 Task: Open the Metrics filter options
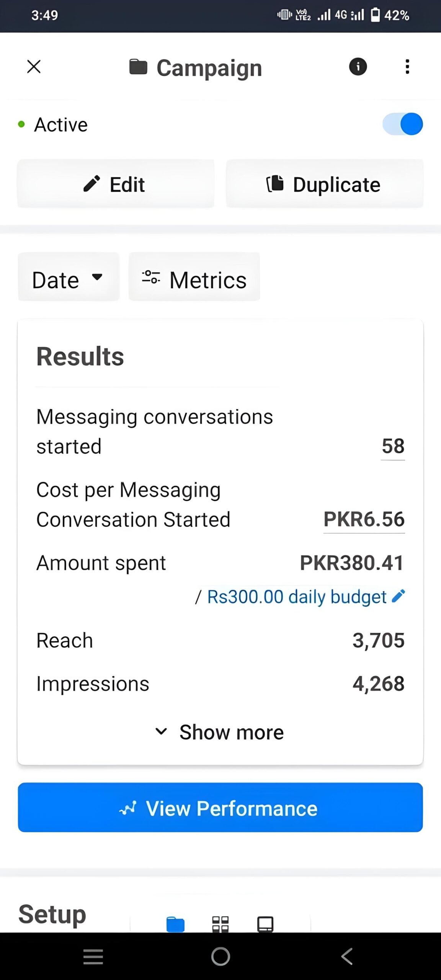[194, 277]
